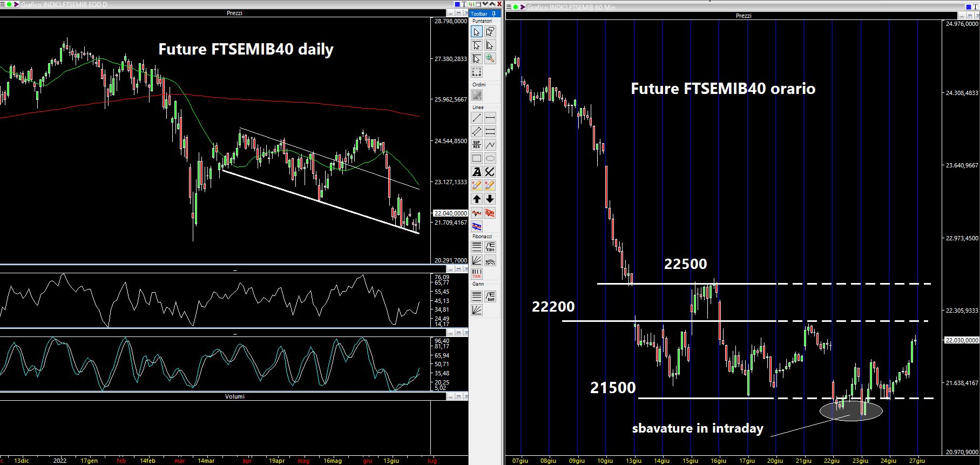
Task: Click the 22.040,0000 current price label
Action: pyautogui.click(x=450, y=213)
